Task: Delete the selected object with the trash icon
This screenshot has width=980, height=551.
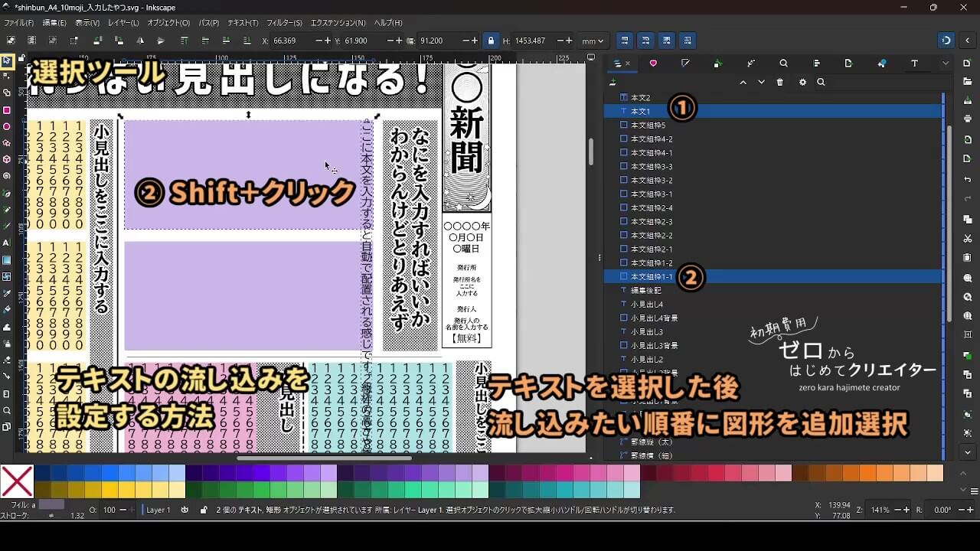Action: (x=780, y=82)
